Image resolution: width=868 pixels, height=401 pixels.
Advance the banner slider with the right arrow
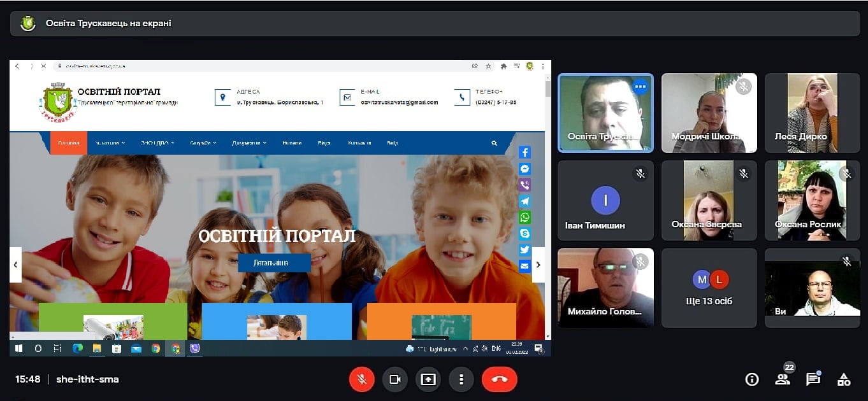coord(539,264)
